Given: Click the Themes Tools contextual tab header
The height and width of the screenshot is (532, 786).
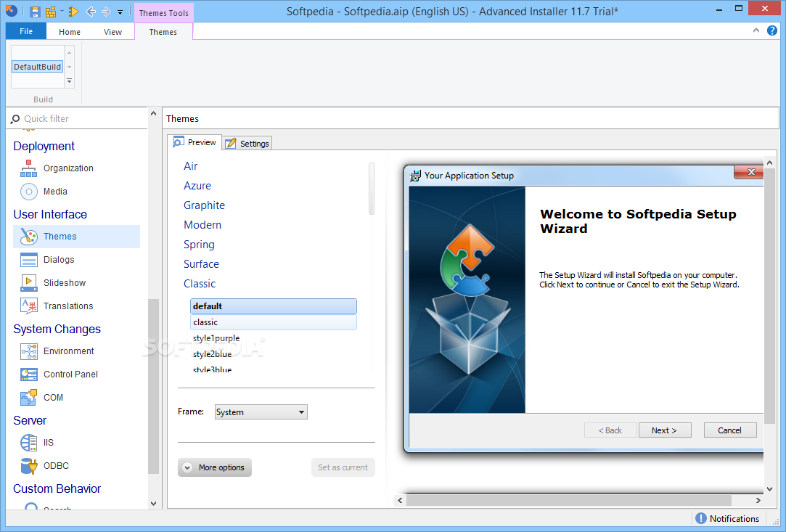Looking at the screenshot, I should tap(164, 13).
